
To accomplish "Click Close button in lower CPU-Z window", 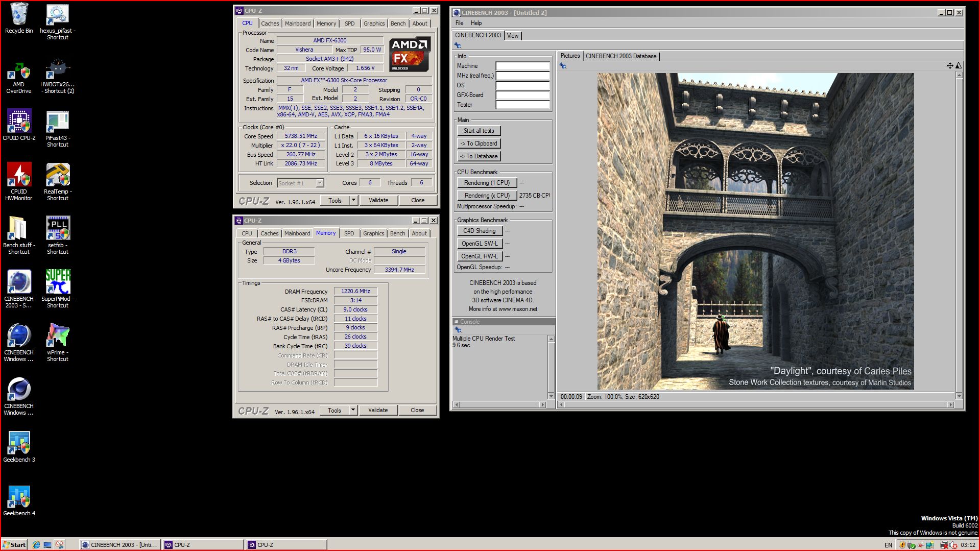I will [417, 410].
